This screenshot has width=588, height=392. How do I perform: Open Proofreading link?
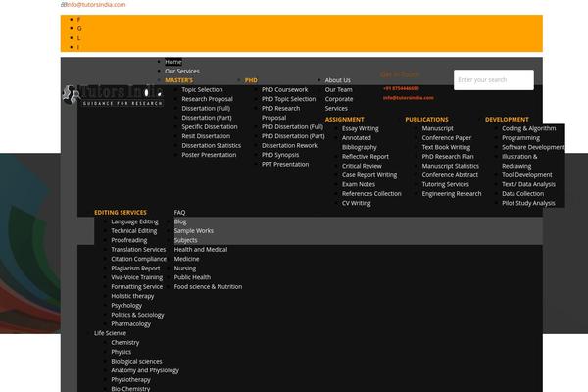pos(129,240)
